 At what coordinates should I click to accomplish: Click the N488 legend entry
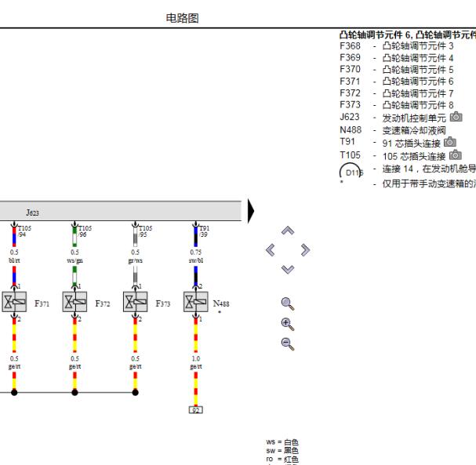[x=393, y=130]
